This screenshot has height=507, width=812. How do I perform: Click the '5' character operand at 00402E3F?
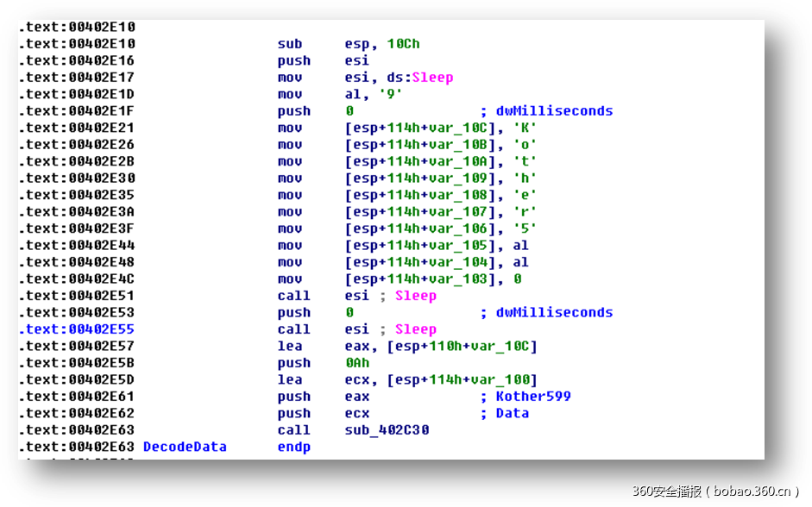(x=525, y=228)
